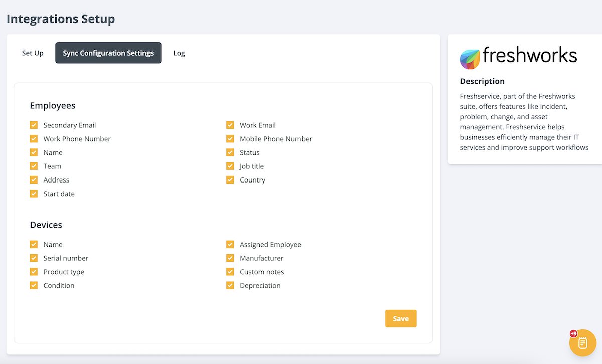The image size is (602, 364).
Task: Uncheck Mobile Phone Number checkbox
Action: pos(230,139)
